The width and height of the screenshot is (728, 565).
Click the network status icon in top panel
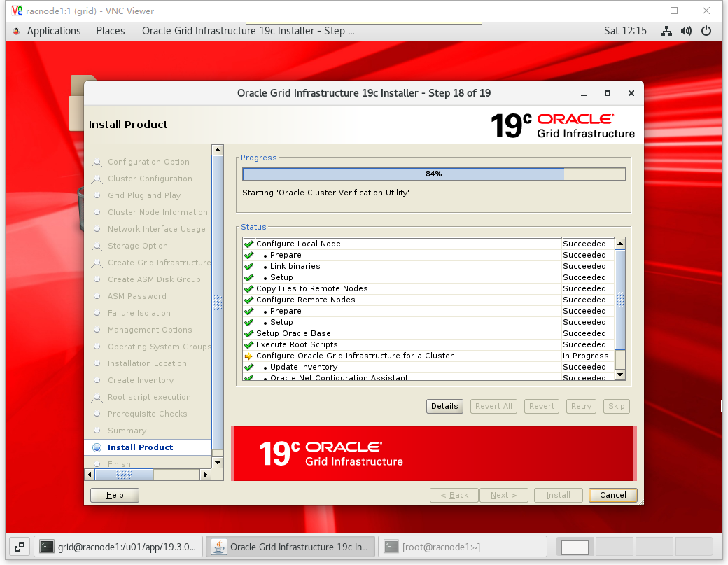coord(667,31)
